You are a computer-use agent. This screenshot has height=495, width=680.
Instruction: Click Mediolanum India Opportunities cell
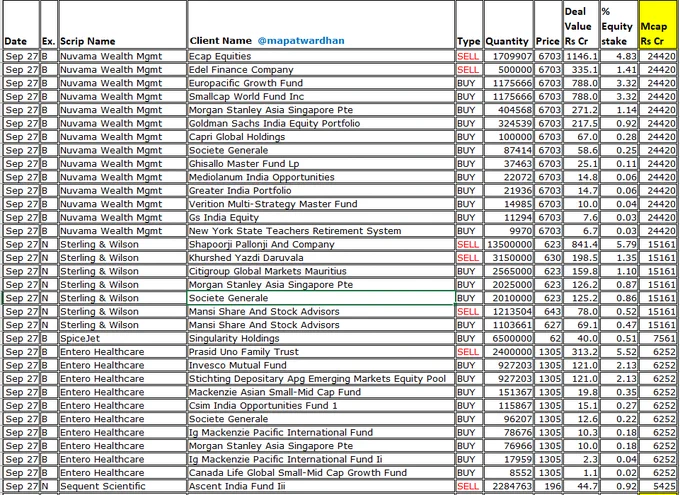tap(321, 177)
